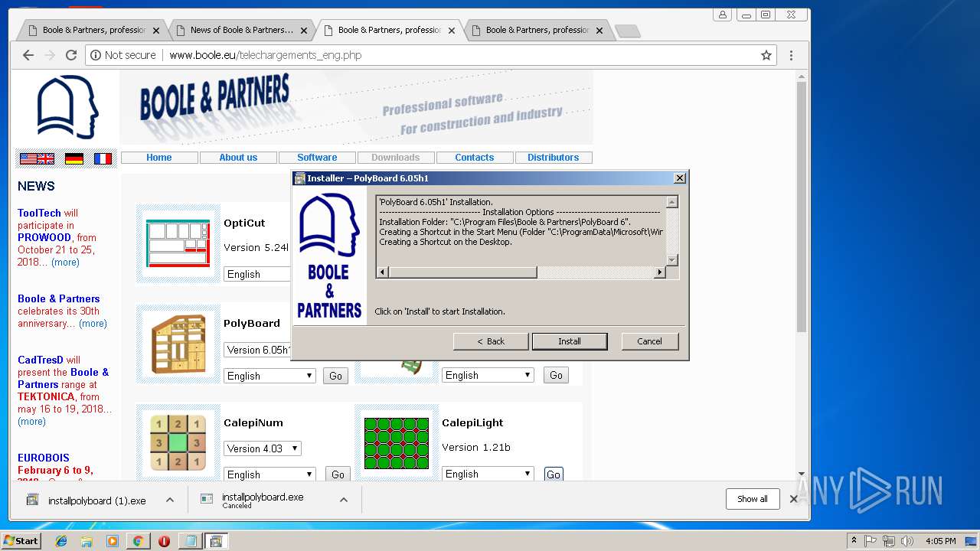Switch site to French via flag

point(103,158)
